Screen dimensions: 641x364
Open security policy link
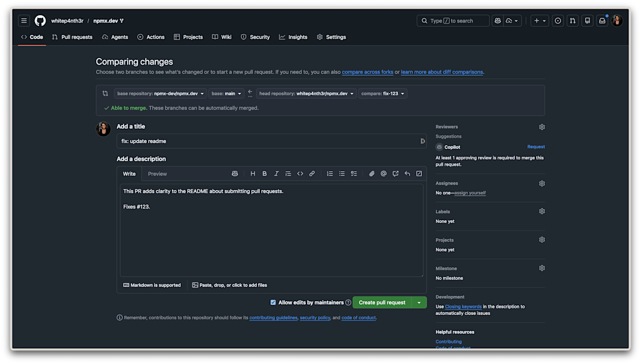315,318
